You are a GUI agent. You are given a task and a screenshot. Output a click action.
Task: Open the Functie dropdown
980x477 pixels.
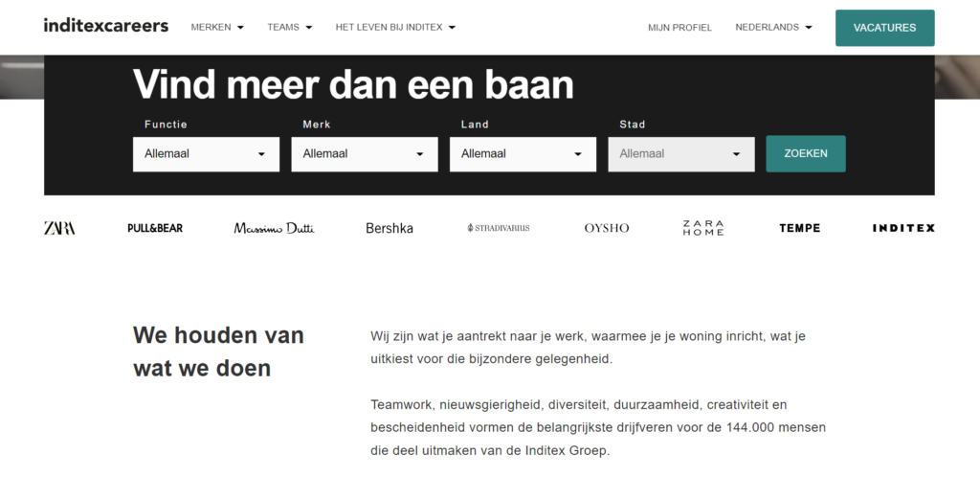[x=207, y=154]
